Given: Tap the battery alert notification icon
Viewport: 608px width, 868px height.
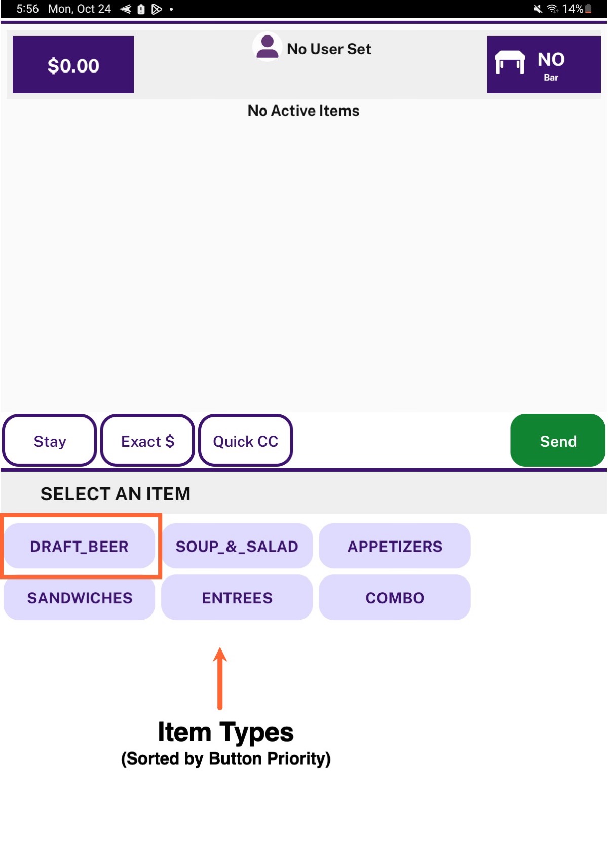Looking at the screenshot, I should [x=141, y=9].
